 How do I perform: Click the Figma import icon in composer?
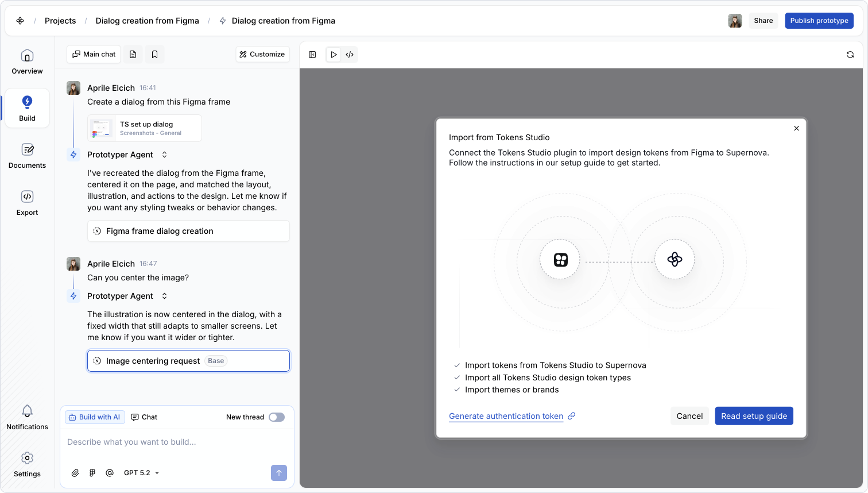92,473
